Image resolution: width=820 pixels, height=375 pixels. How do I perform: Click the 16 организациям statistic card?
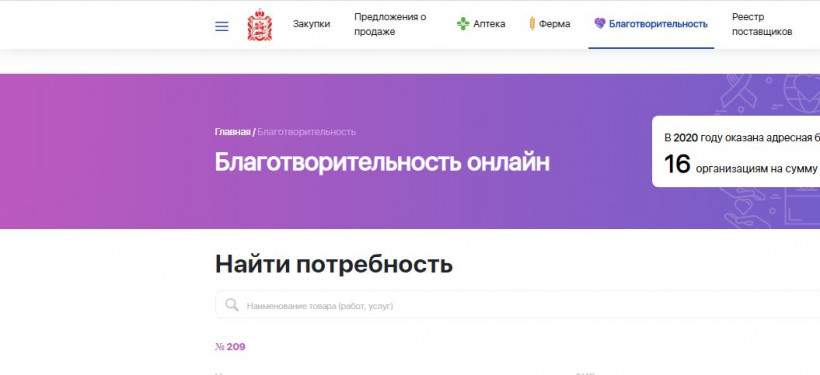[x=736, y=151]
